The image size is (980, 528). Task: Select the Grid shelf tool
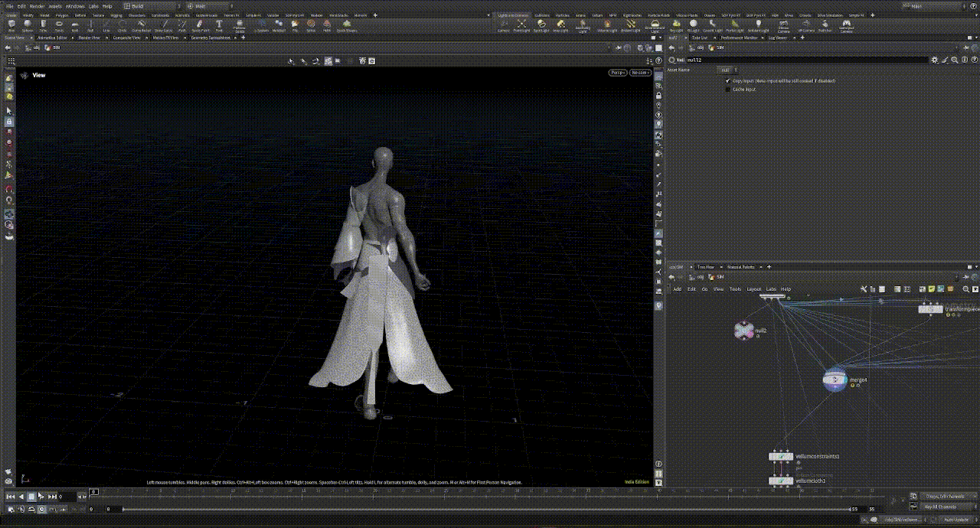point(75,24)
